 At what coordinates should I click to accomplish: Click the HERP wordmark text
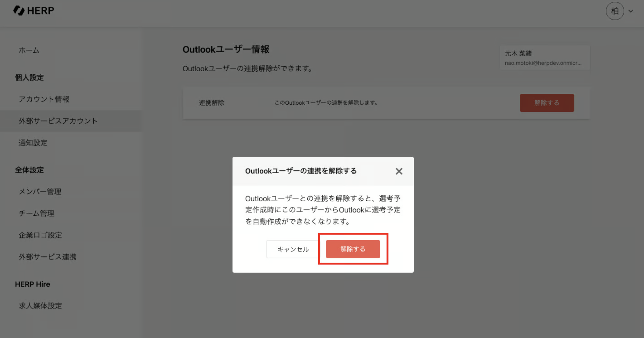coord(41,11)
